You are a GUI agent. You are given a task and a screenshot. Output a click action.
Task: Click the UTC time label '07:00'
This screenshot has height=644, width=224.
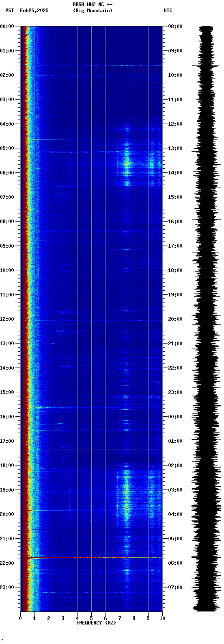click(175, 587)
